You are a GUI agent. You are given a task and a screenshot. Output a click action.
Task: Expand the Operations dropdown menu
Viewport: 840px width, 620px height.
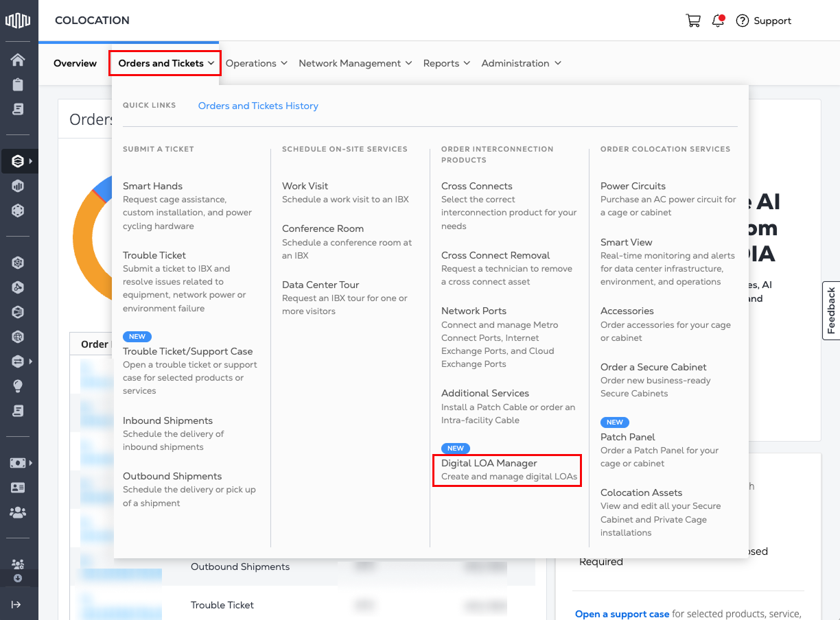pyautogui.click(x=256, y=63)
